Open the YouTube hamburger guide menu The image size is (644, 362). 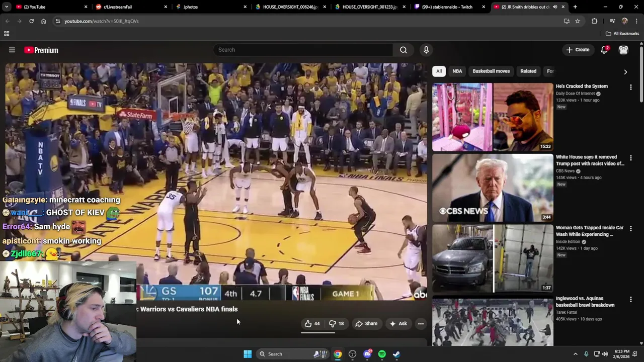[x=12, y=50]
